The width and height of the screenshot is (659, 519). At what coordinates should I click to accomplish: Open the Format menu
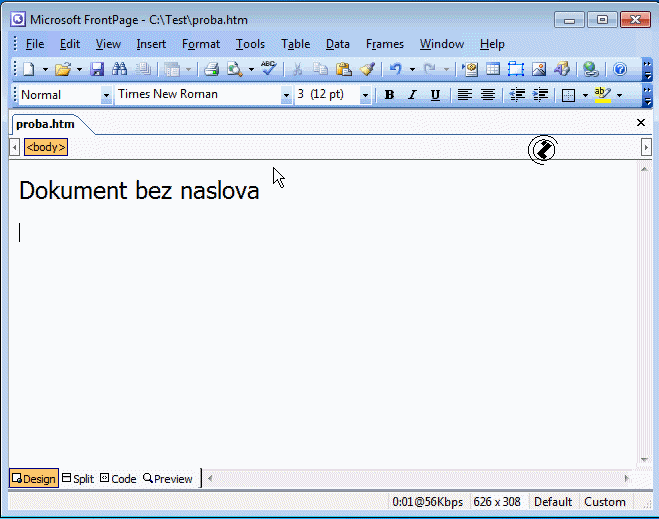coord(201,44)
